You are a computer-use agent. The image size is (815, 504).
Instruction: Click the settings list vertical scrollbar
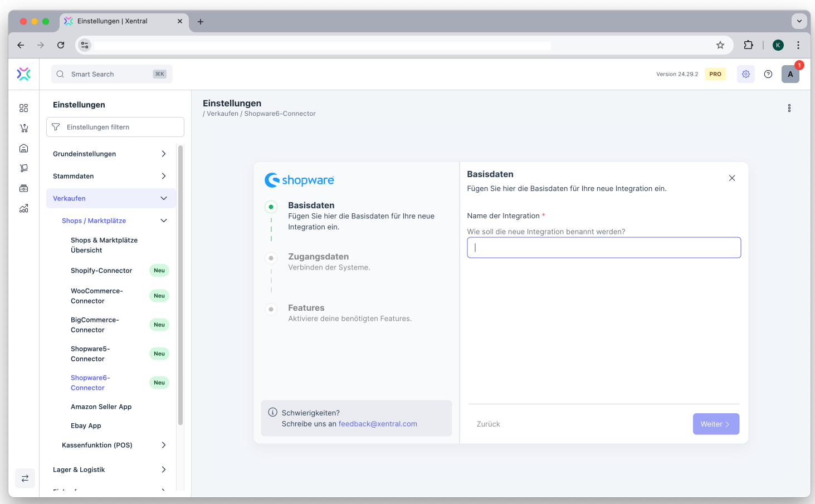pos(180,284)
